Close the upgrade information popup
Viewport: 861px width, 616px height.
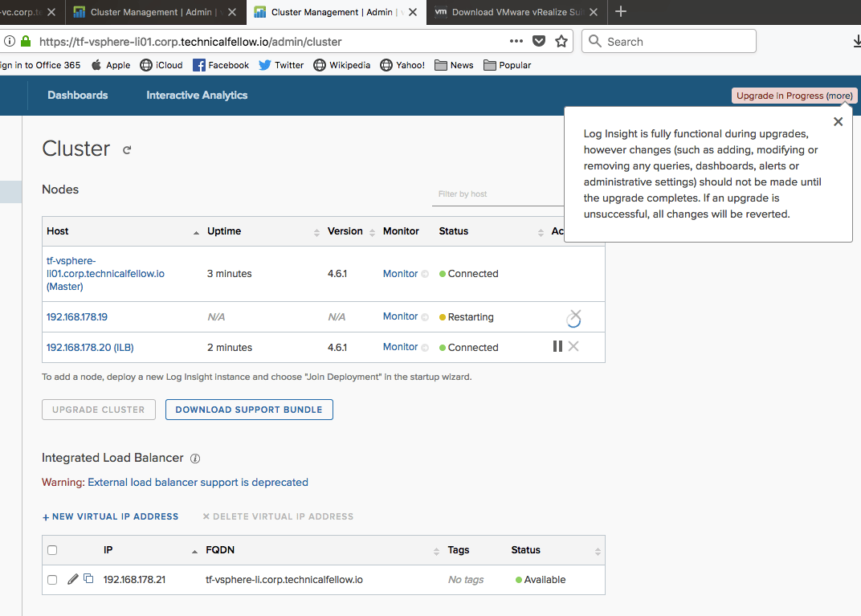[838, 122]
